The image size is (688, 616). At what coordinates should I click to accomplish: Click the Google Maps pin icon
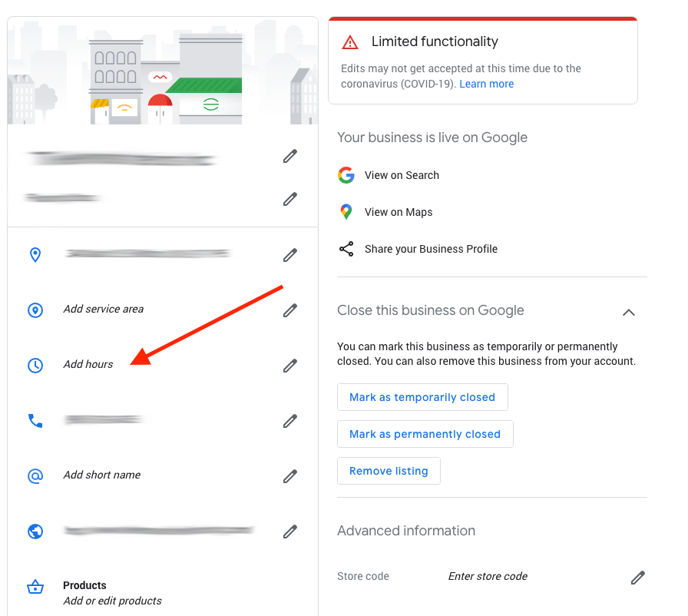tap(346, 212)
